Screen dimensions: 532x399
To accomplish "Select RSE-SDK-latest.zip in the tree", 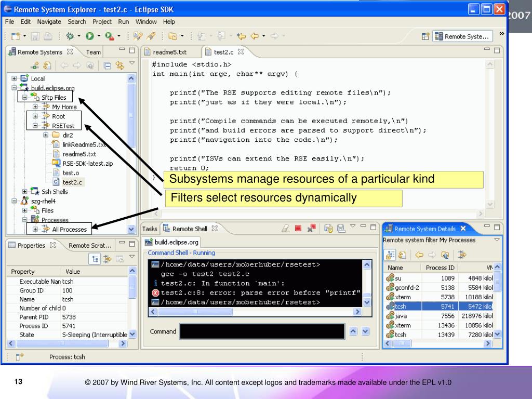I will [87, 163].
